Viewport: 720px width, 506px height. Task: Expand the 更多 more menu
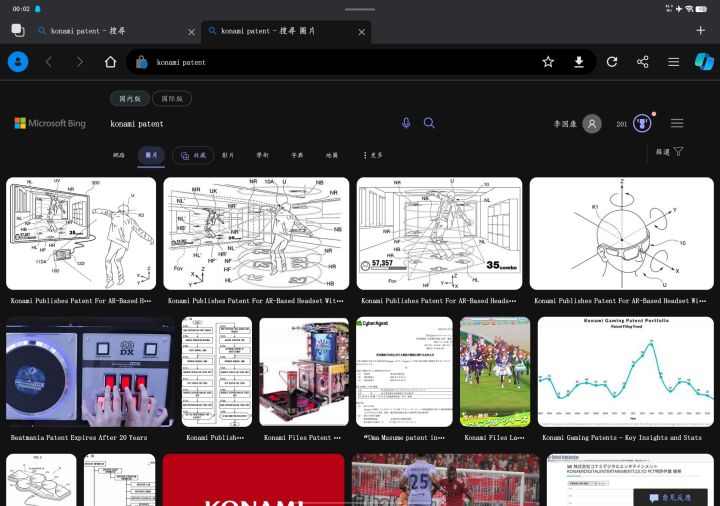(373, 155)
